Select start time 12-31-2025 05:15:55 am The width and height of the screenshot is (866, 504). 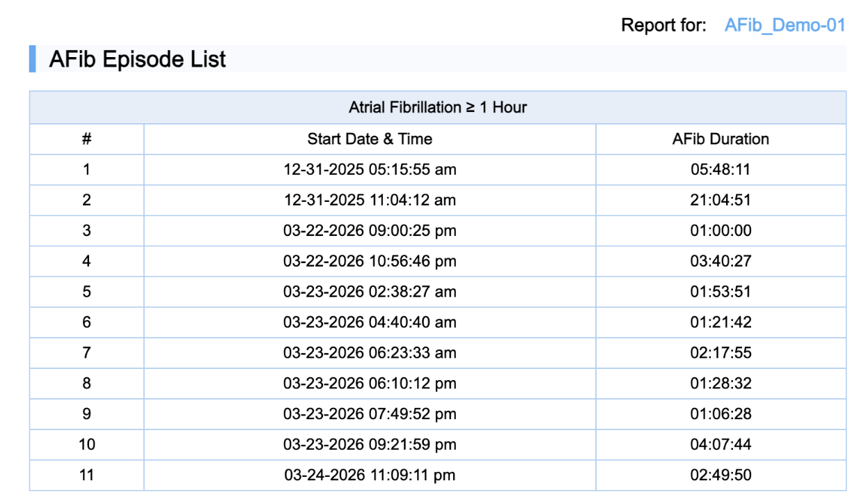tap(370, 170)
